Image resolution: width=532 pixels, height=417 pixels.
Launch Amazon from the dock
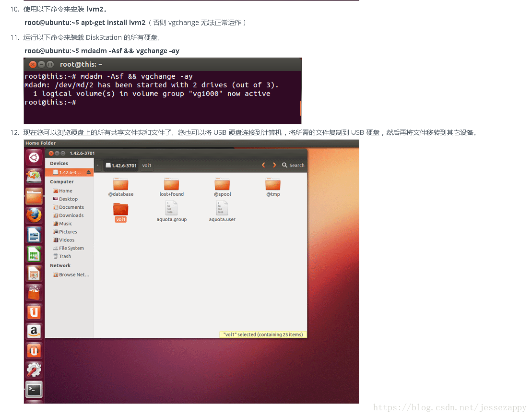click(34, 331)
